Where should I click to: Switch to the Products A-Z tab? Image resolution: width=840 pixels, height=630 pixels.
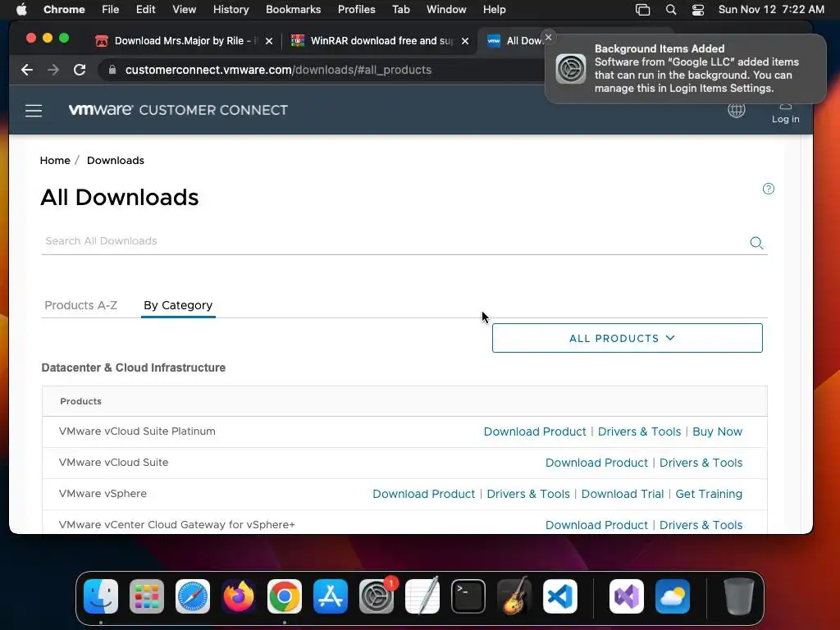pos(81,305)
